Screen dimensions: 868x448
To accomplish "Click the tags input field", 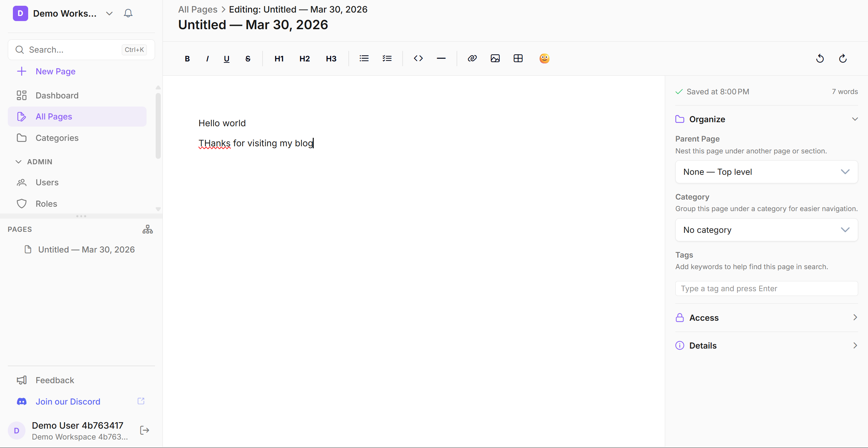I will (x=766, y=288).
